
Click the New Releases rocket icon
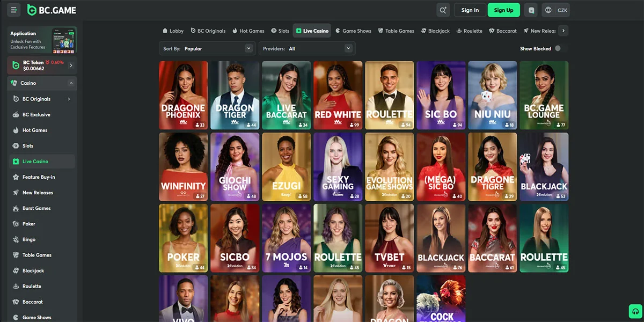(x=16, y=193)
